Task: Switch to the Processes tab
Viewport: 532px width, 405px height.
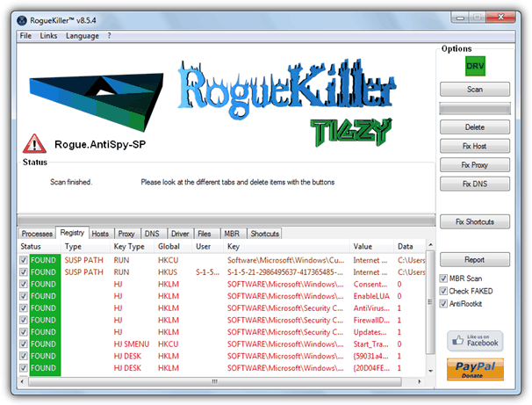Action: [37, 234]
